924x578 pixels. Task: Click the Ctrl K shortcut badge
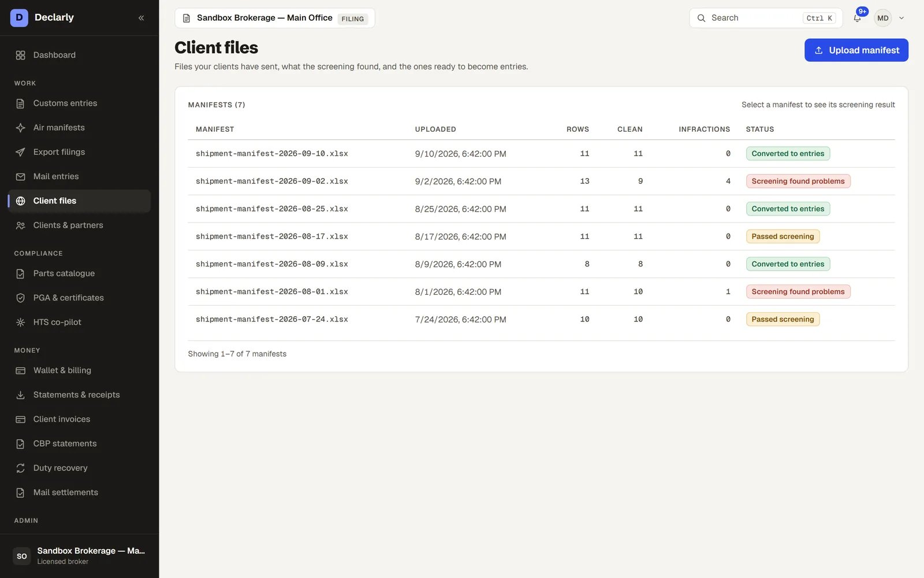coord(819,18)
